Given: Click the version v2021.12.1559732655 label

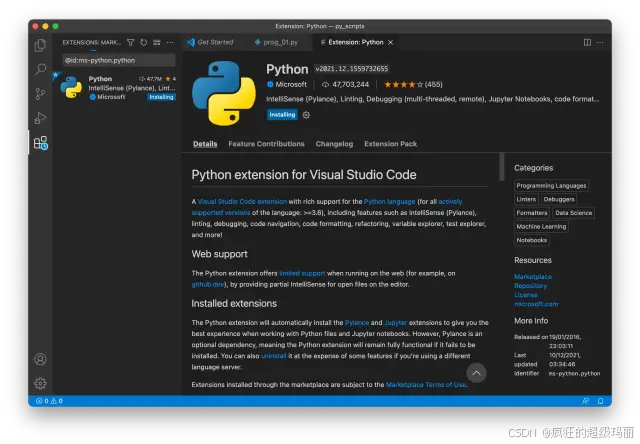Looking at the screenshot, I should pyautogui.click(x=351, y=69).
